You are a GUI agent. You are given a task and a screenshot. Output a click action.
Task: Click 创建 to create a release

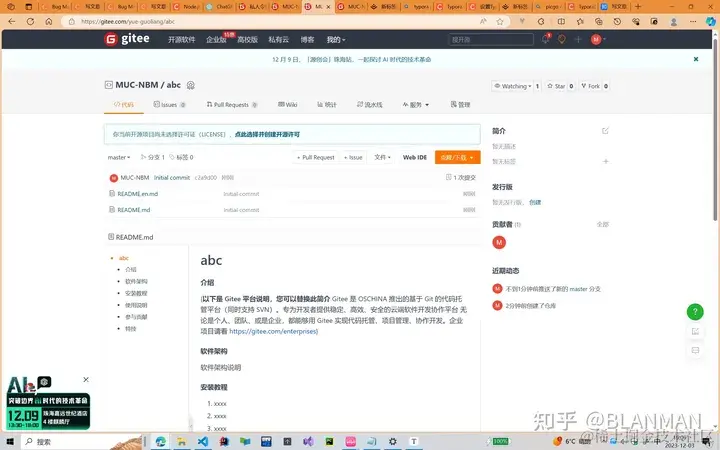coord(535,202)
